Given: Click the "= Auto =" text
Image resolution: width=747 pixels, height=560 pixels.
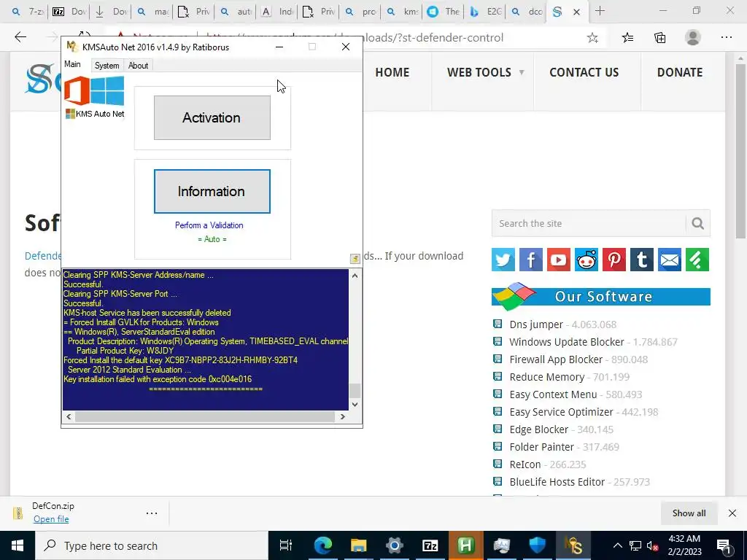Looking at the screenshot, I should (212, 239).
